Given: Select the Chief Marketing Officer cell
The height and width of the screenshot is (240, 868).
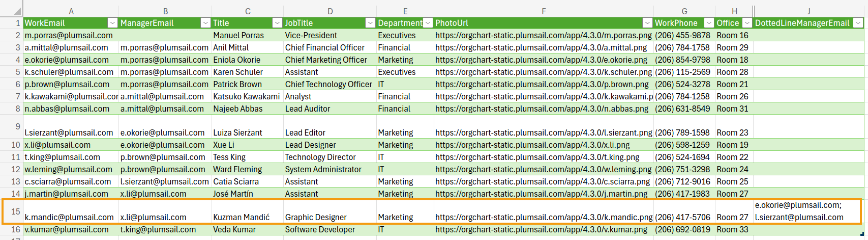Looking at the screenshot, I should (330, 60).
